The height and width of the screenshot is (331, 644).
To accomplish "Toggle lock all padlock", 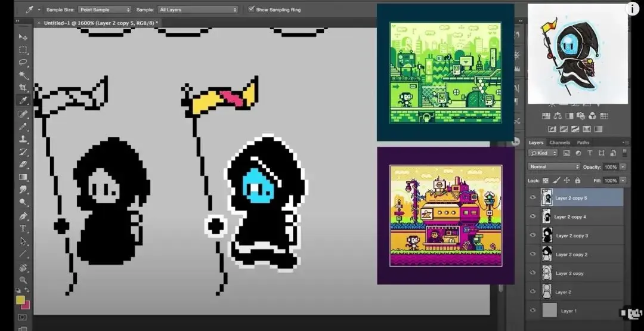I will 577,180.
